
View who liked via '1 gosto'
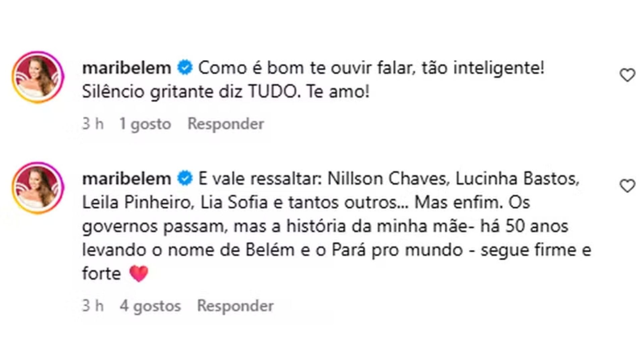145,124
